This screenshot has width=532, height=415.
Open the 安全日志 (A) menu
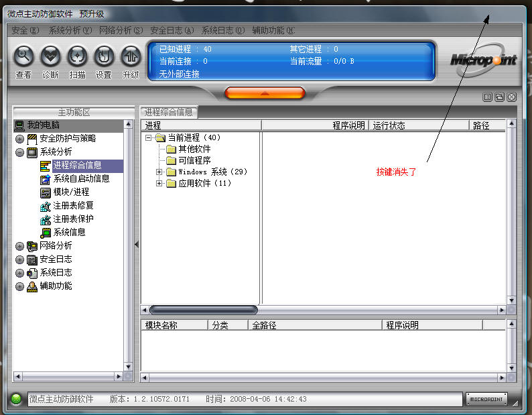pos(172,31)
